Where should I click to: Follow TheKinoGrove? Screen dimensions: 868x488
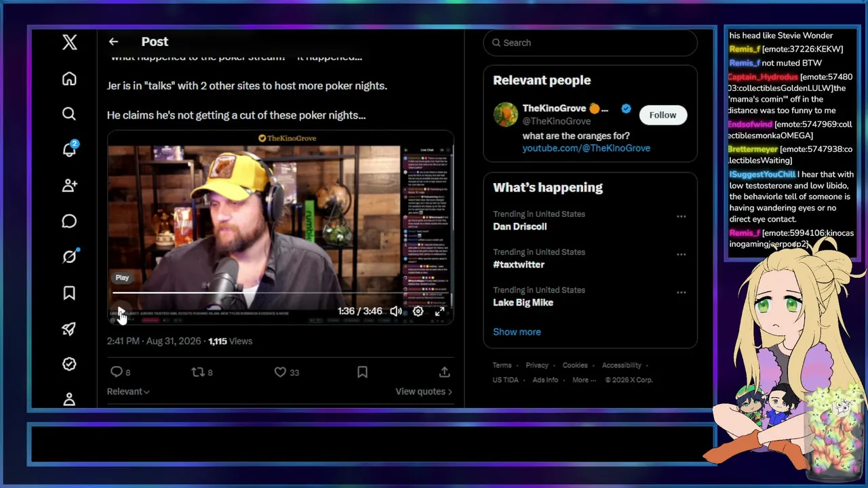[x=663, y=115]
